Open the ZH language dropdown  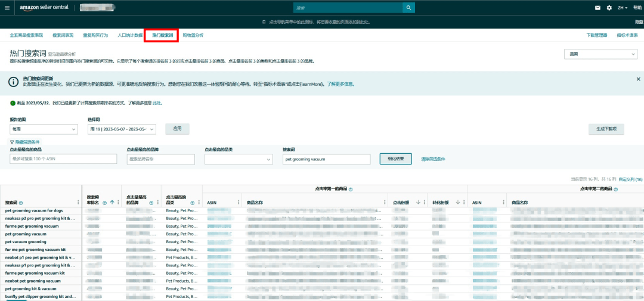(623, 8)
